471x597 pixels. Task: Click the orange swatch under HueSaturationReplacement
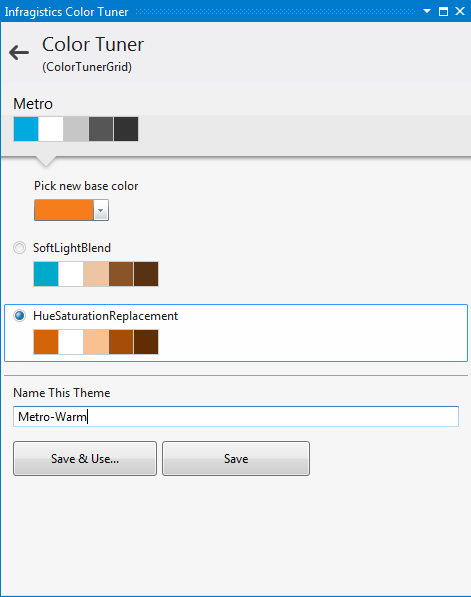[x=46, y=342]
